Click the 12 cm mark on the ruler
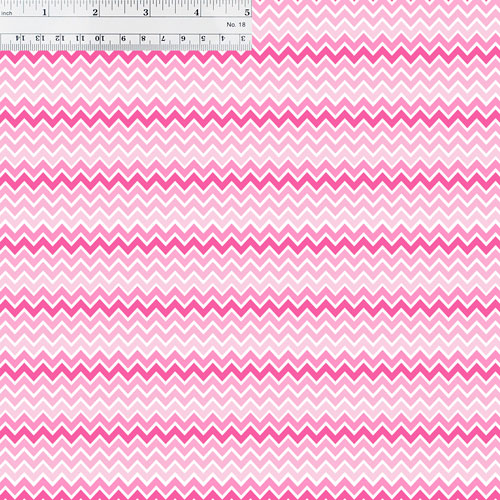Screen dimensions: 500x500 tap(60, 39)
